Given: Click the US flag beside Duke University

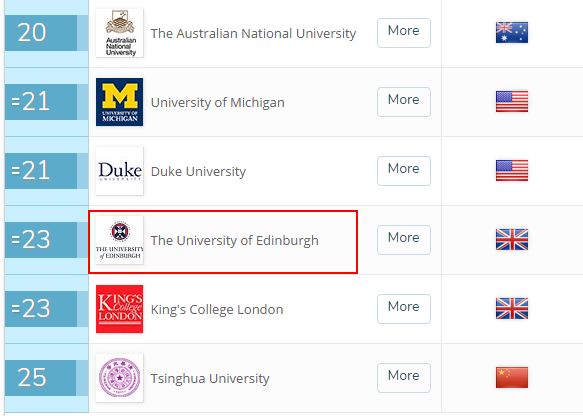Looking at the screenshot, I should 512,171.
